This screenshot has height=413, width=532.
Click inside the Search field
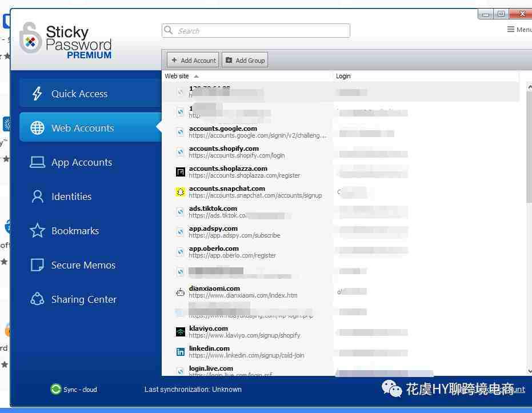256,31
